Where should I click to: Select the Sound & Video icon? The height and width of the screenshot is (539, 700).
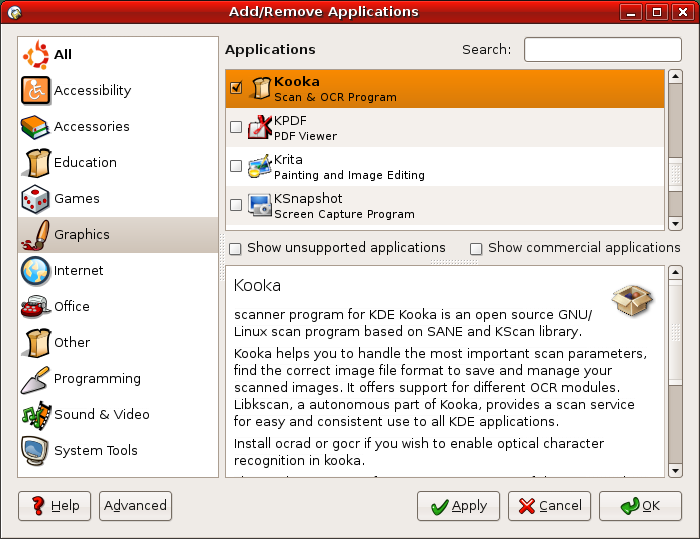click(x=36, y=415)
